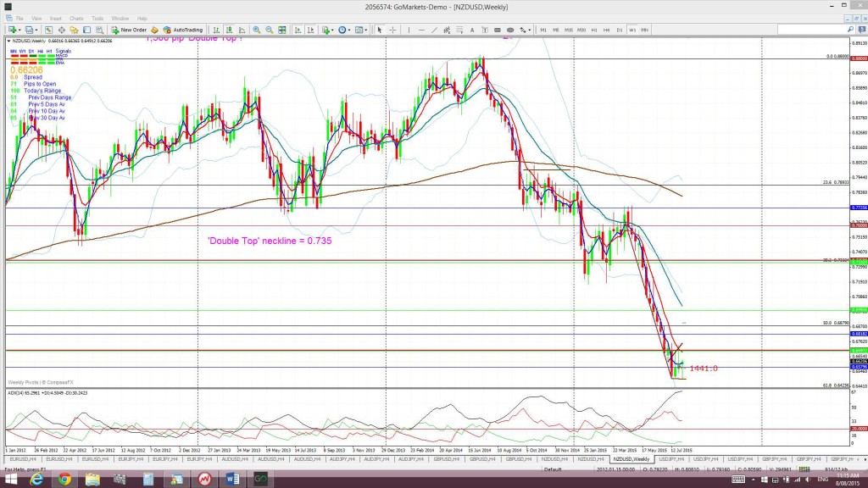This screenshot has height=488, width=868.
Task: Expand the new chart dropdown arrow
Action: pyautogui.click(x=19, y=30)
